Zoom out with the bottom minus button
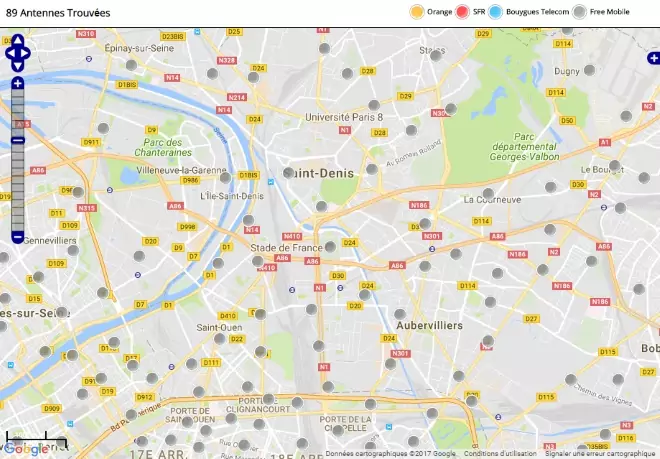The height and width of the screenshot is (459, 660). [17, 237]
